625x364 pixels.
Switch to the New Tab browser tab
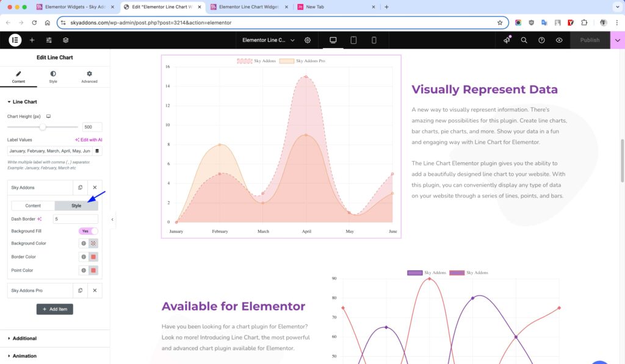tap(335, 7)
